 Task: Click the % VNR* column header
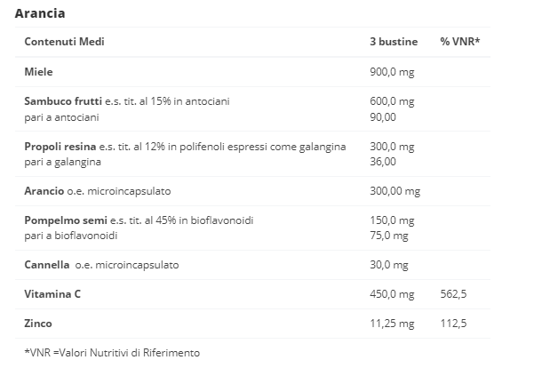[460, 42]
